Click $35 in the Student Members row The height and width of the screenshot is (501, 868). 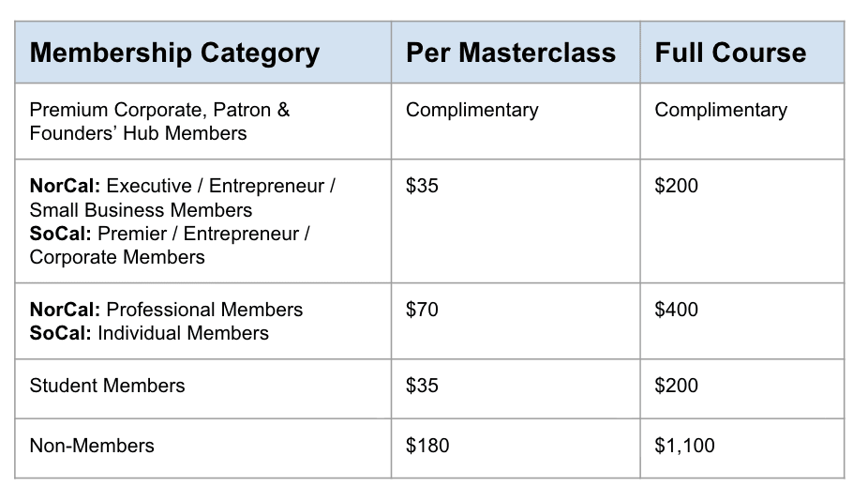click(422, 386)
